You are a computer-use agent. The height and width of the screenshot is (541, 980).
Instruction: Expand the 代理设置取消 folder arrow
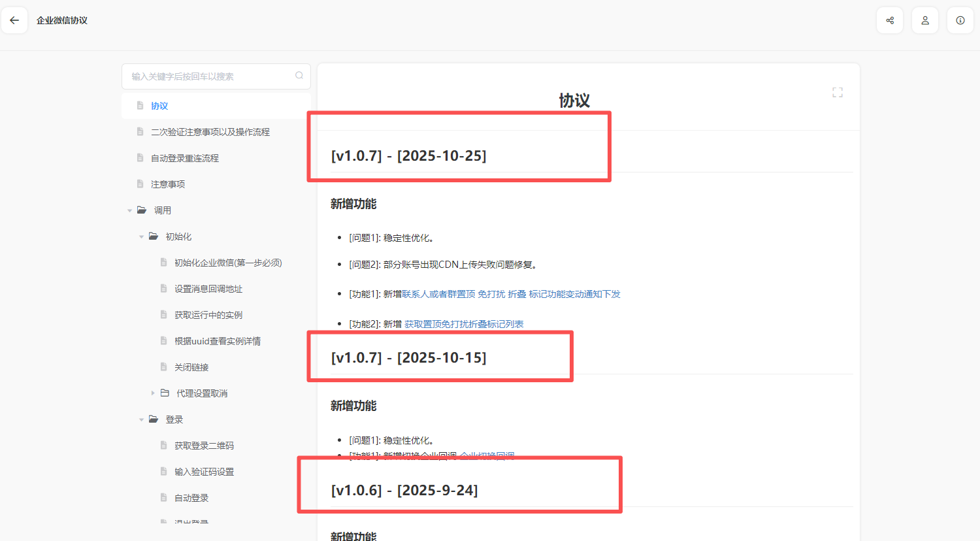point(153,393)
